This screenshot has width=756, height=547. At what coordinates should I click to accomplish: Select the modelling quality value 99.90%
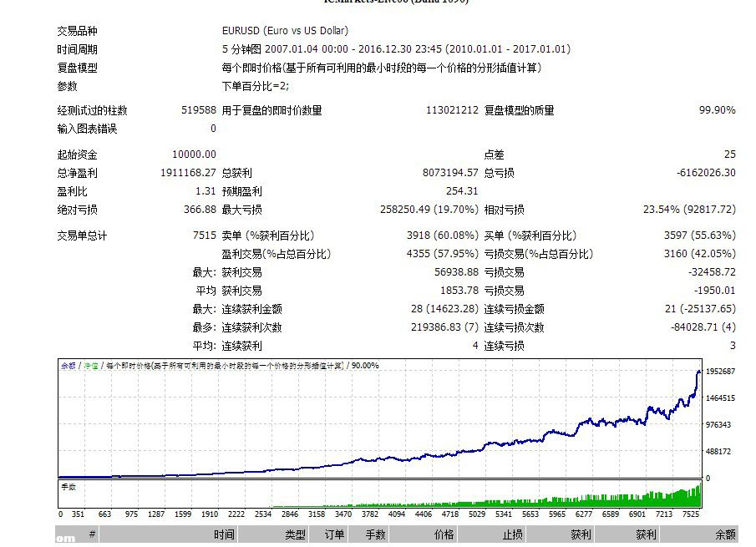(x=718, y=110)
